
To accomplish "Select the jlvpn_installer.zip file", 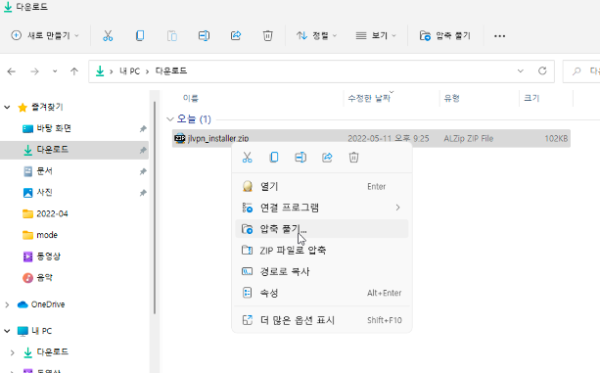I will (x=371, y=138).
